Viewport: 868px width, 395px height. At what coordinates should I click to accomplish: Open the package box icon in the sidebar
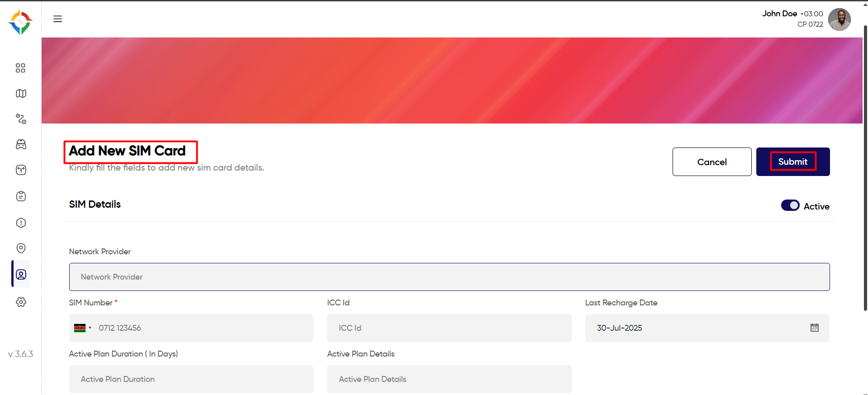(x=21, y=170)
